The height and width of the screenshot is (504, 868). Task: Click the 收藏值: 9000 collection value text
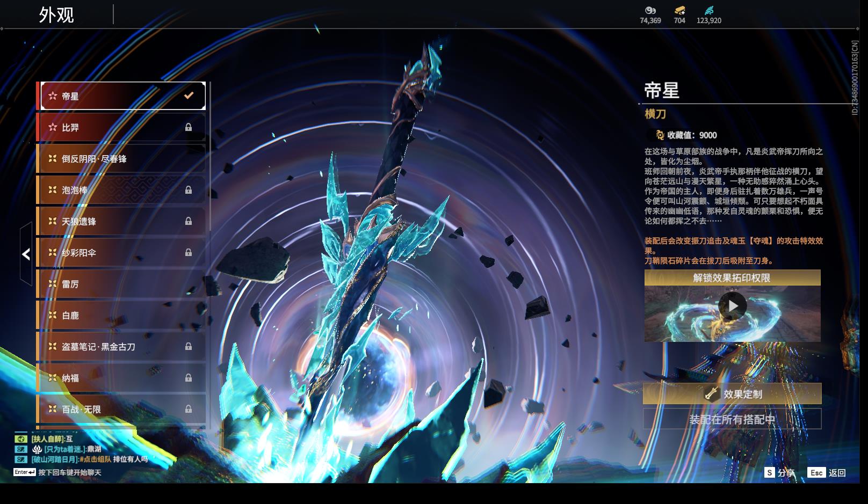click(x=692, y=135)
